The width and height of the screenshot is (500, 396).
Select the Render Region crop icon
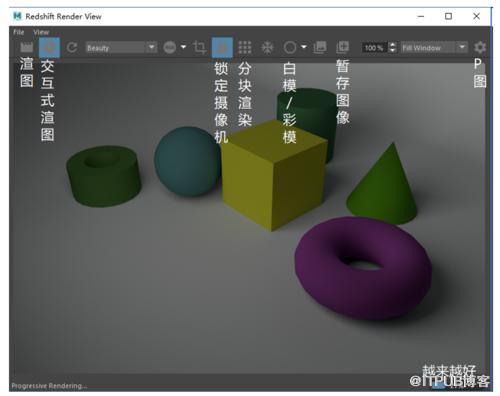[x=200, y=47]
